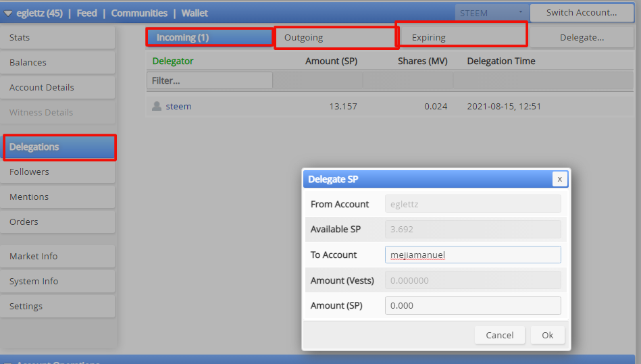The image size is (641, 364).
Task: Click Switch Account button
Action: tap(582, 13)
